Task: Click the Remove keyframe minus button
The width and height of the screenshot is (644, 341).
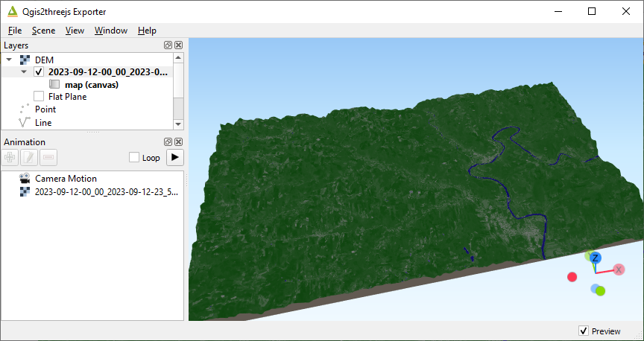Action: (48, 157)
